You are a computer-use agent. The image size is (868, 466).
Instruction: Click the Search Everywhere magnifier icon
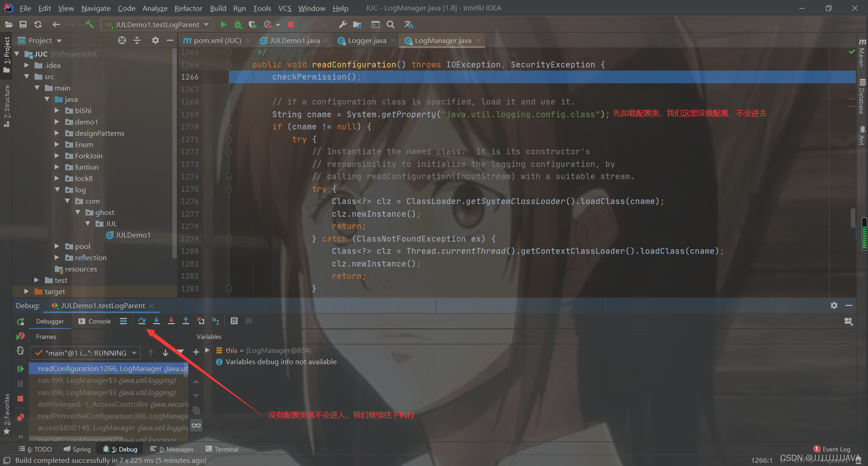point(391,24)
